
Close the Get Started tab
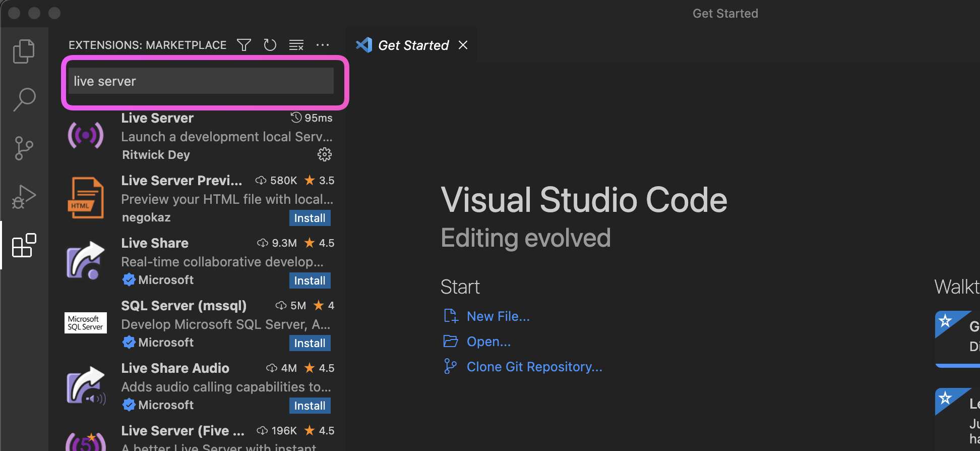click(x=463, y=45)
